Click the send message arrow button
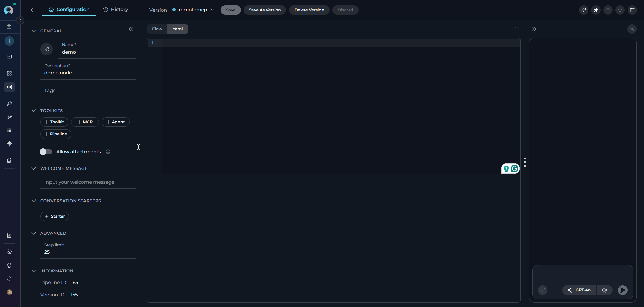Screen dimensions: 644x307 622,290
